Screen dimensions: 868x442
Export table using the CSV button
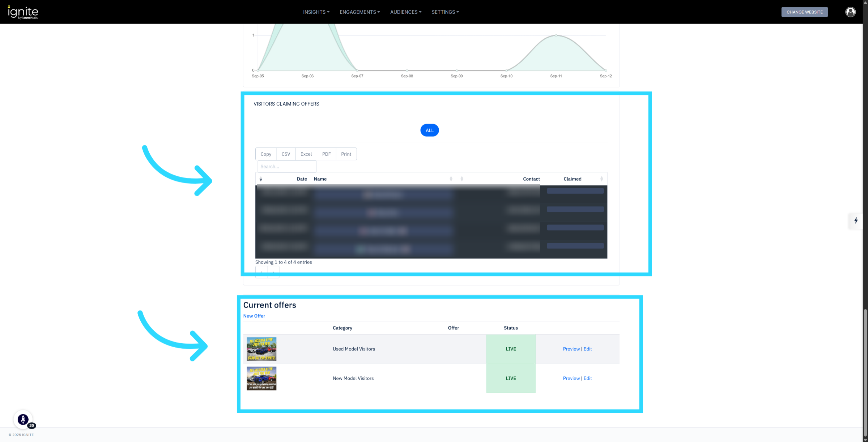click(286, 154)
